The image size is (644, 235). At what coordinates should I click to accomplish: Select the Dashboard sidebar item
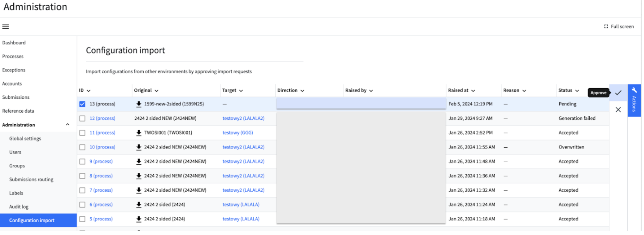pyautogui.click(x=14, y=43)
